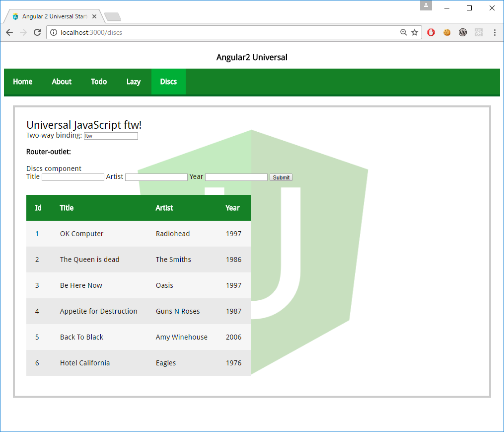The width and height of the screenshot is (504, 432).
Task: Open the About page link
Action: click(x=61, y=82)
